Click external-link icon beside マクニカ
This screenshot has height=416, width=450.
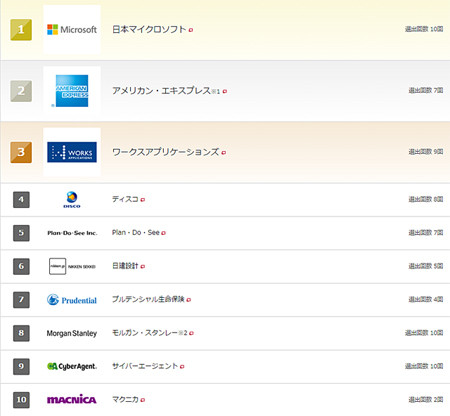tap(143, 400)
